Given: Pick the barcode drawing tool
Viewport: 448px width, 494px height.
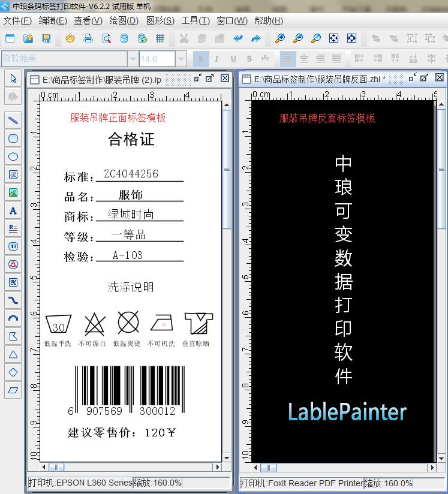Looking at the screenshot, I should [x=13, y=246].
